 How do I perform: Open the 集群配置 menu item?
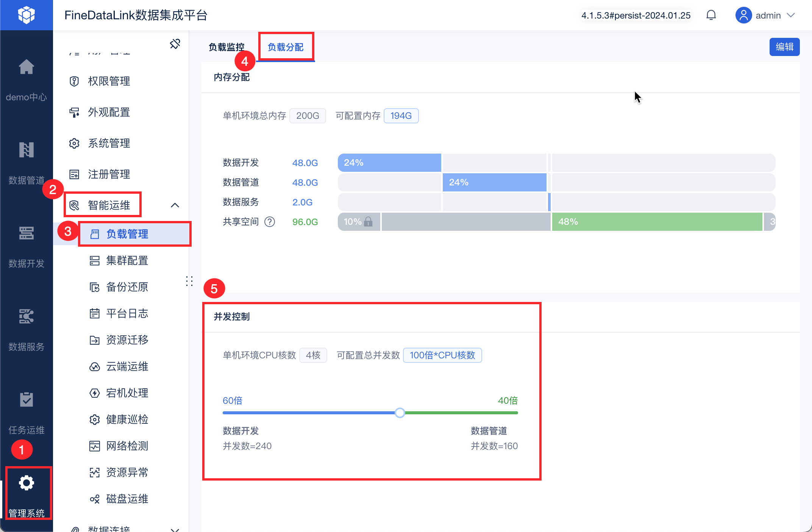[127, 260]
